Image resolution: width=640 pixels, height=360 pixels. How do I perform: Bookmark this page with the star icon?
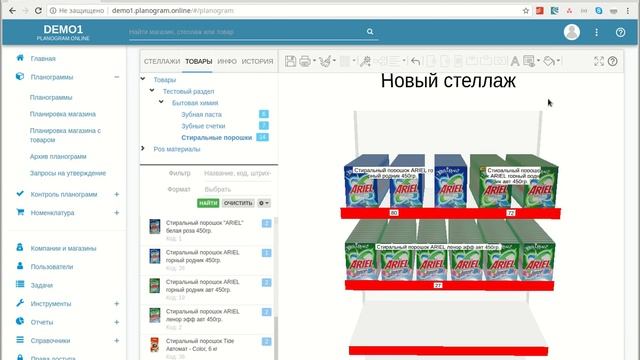(x=526, y=11)
